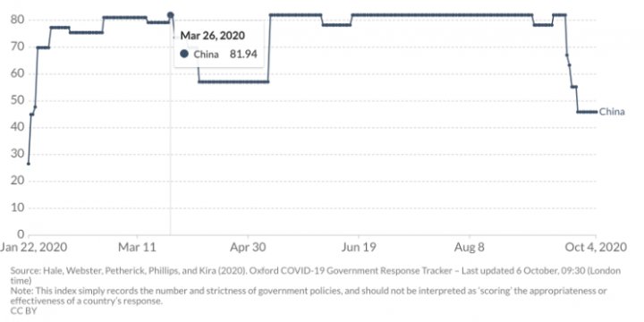Screen dimensions: 644x322
Task: Click the Source citation text line
Action: [316, 275]
